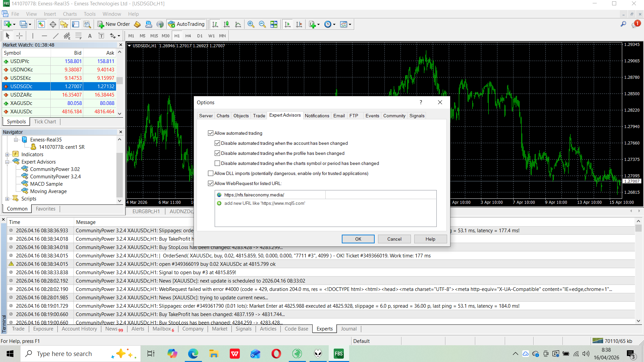Zoom out on the chart
Viewport: 644px width, 362px height.
point(262,24)
